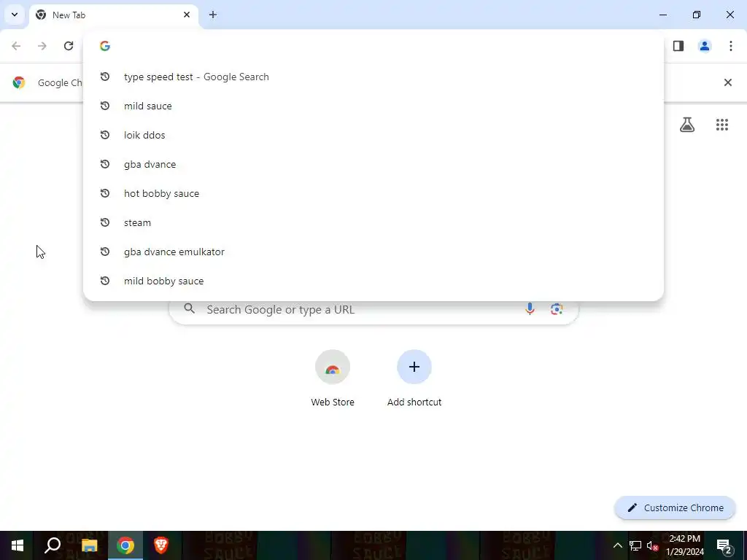Start voice search with microphone
747x560 pixels.
(530, 309)
